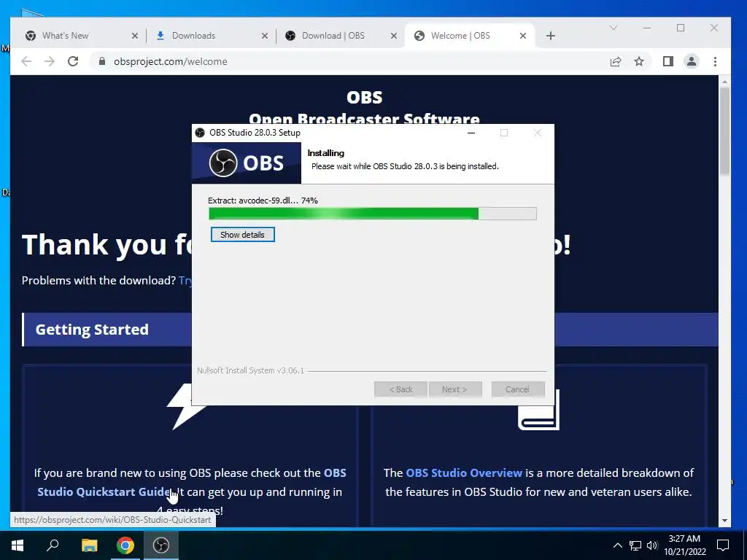Reload the OBS welcome page
The image size is (747, 560).
(73, 61)
